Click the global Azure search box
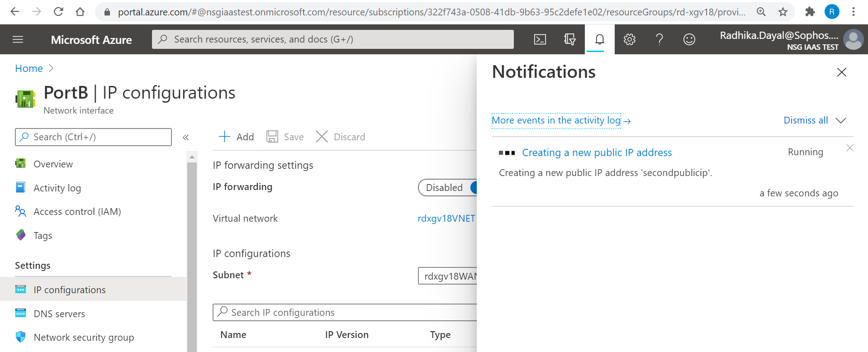This screenshot has width=868, height=352. [333, 39]
